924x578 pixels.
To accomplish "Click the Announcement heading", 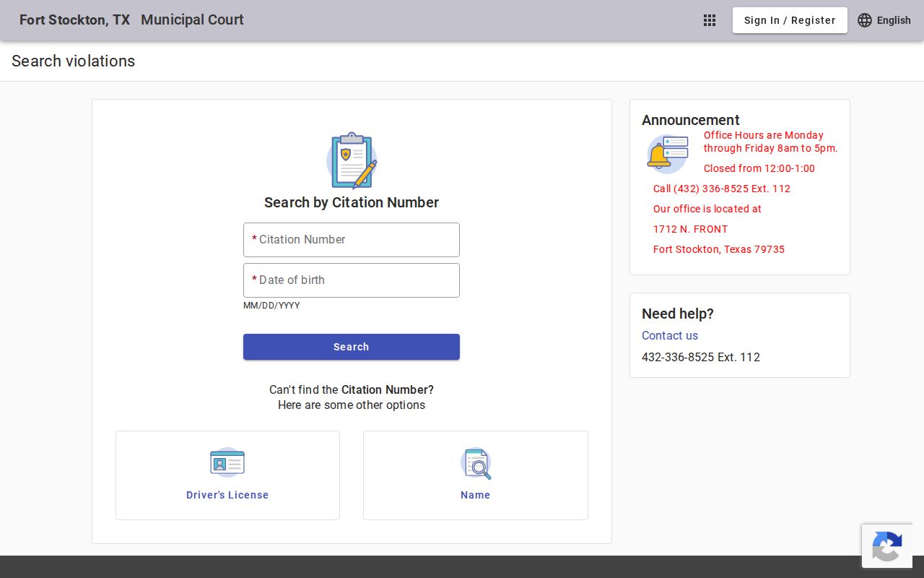I will (x=691, y=120).
